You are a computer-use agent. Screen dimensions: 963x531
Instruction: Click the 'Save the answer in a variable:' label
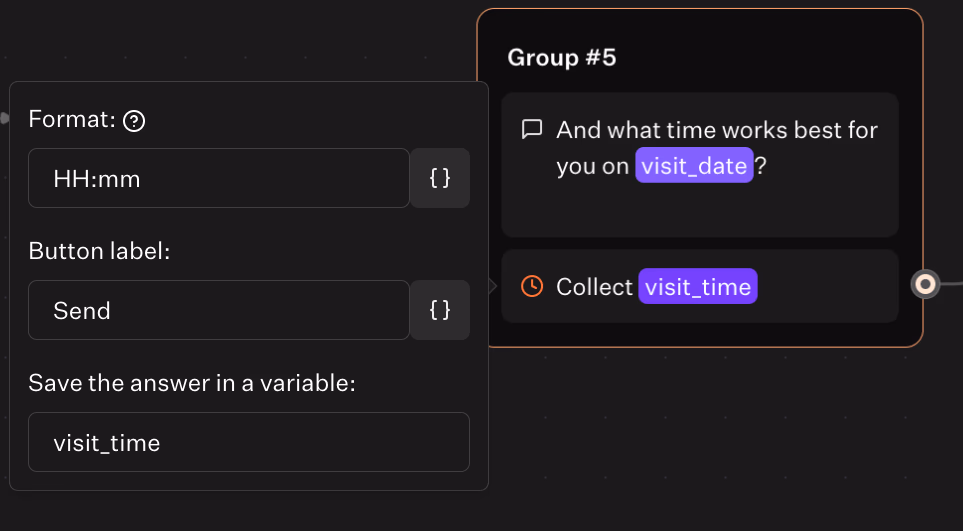pyautogui.click(x=192, y=383)
